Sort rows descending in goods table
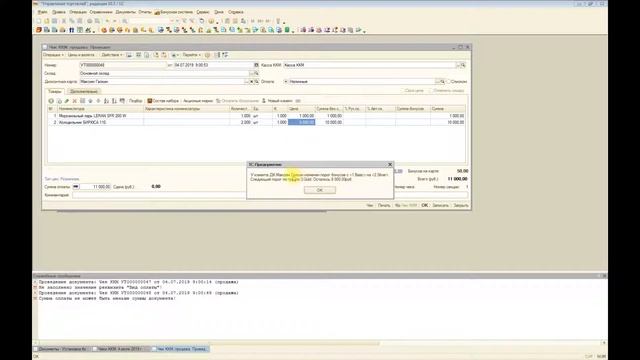 114,101
